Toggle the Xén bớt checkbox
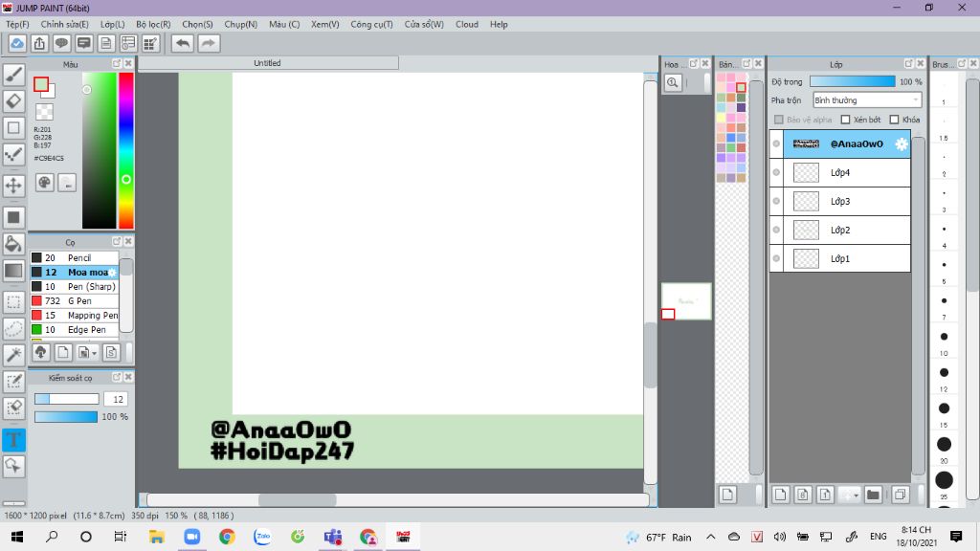 846,120
